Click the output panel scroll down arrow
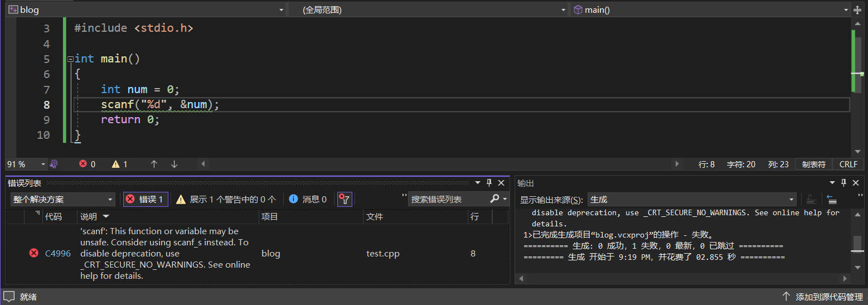The height and width of the screenshot is (305, 868). (857, 268)
